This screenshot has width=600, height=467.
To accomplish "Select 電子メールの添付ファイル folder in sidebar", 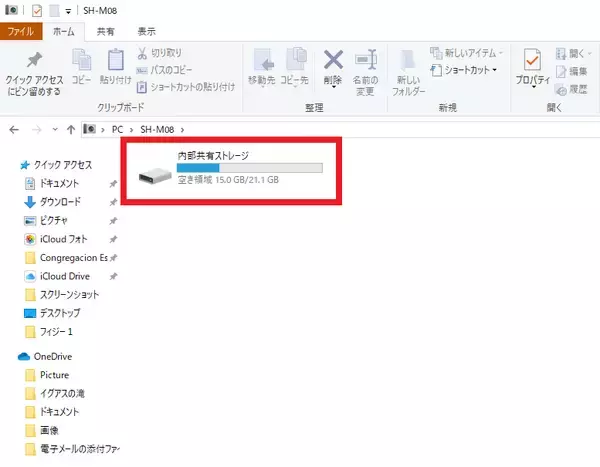I will click(x=80, y=449).
